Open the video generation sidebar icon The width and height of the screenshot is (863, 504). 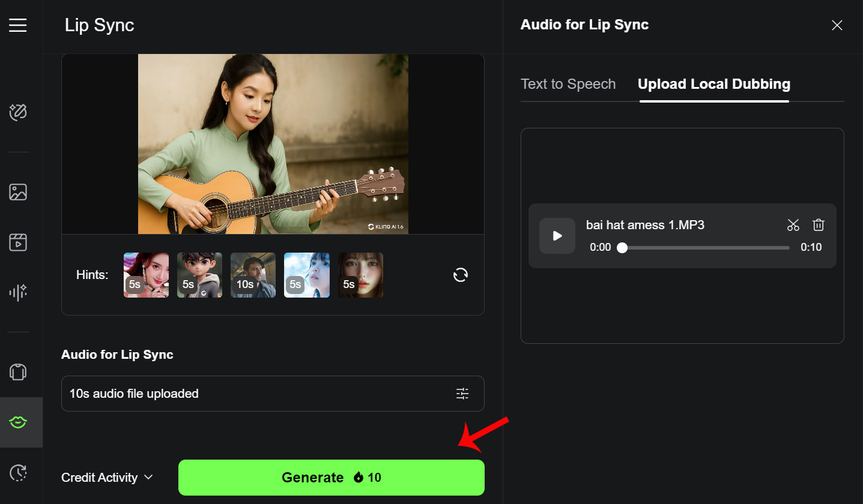point(18,242)
